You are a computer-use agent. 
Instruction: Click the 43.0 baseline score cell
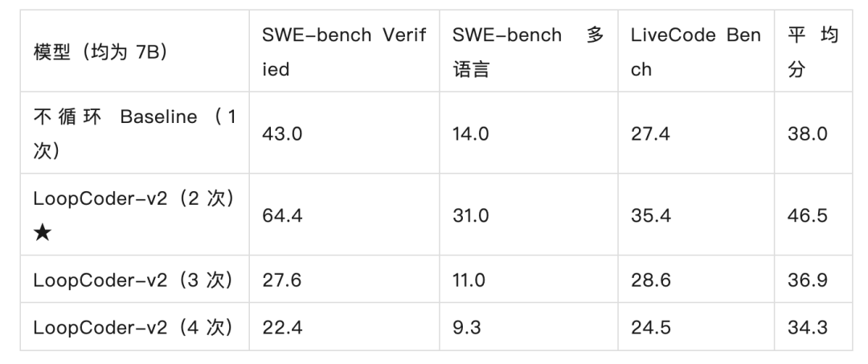282,133
